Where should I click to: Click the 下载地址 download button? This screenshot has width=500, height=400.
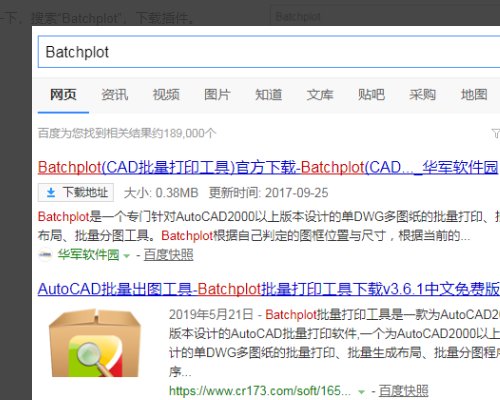click(76, 193)
